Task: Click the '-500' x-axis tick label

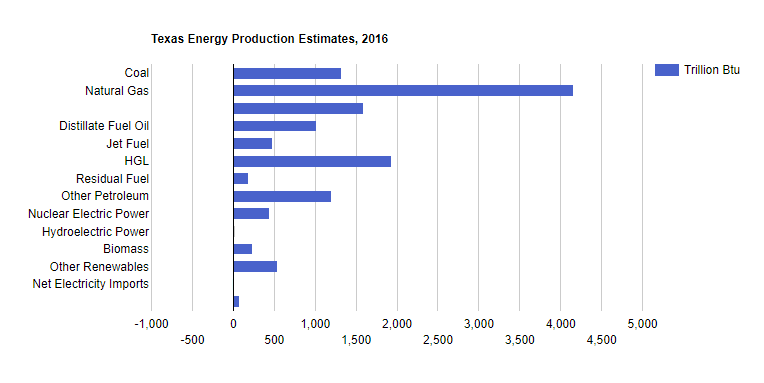Action: click(x=192, y=340)
